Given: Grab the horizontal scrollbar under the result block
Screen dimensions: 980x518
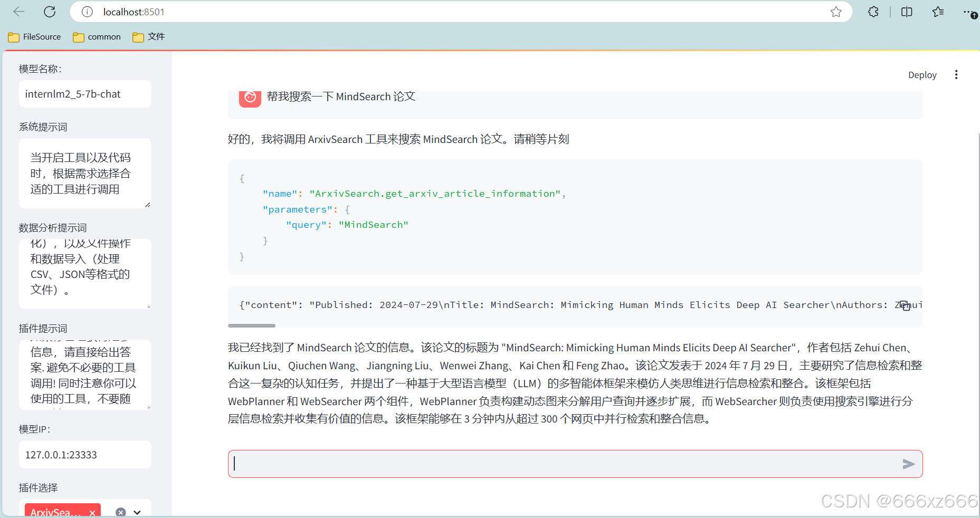Looking at the screenshot, I should coord(252,325).
